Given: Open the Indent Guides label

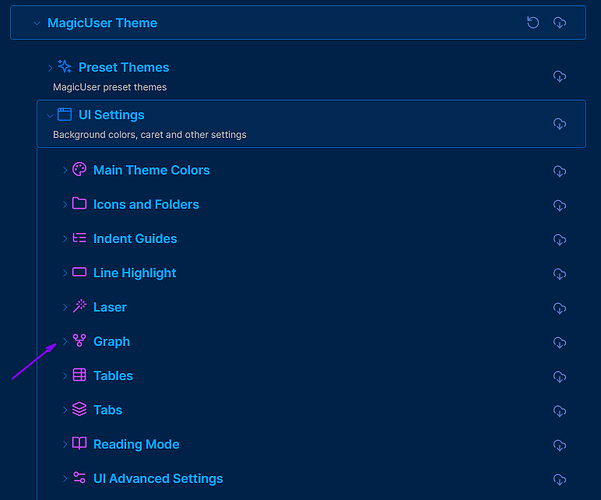Looking at the screenshot, I should pos(135,239).
